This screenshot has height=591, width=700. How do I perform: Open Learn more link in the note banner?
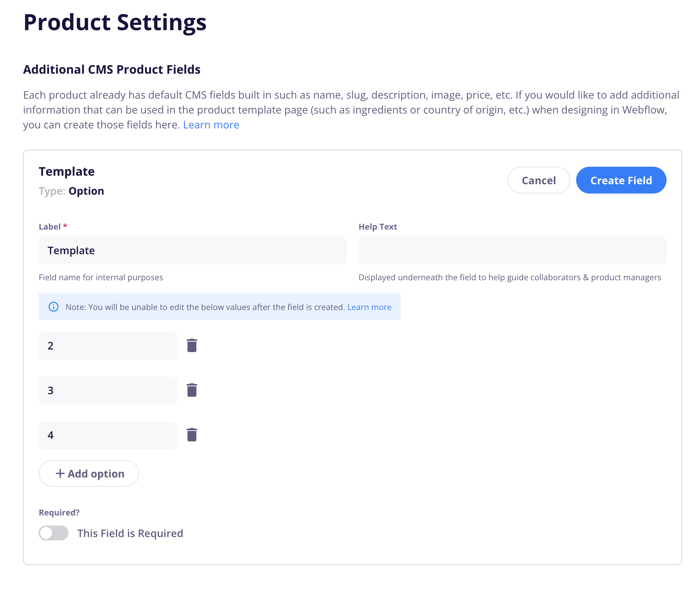click(369, 307)
